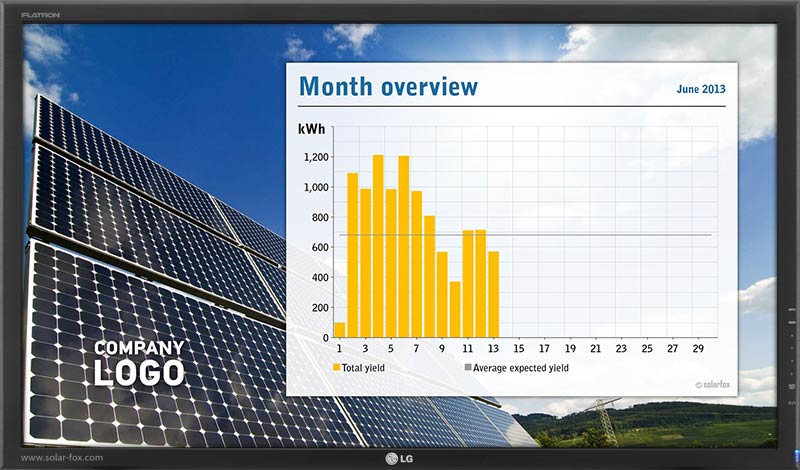Select the yield bar above day 3
The width and height of the screenshot is (800, 470).
[365, 263]
